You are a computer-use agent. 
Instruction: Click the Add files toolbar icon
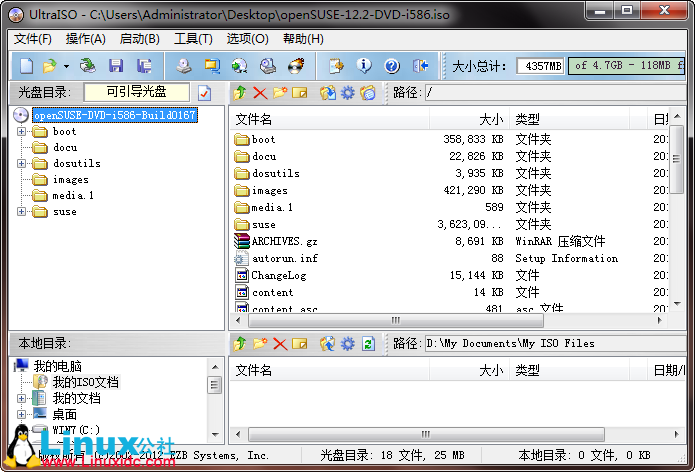click(x=336, y=66)
